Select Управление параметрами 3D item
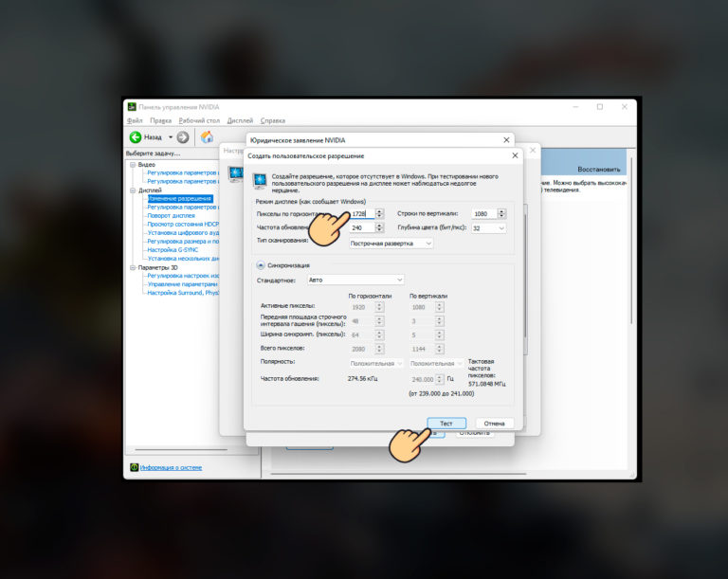Image resolution: width=728 pixels, height=579 pixels. point(182,284)
